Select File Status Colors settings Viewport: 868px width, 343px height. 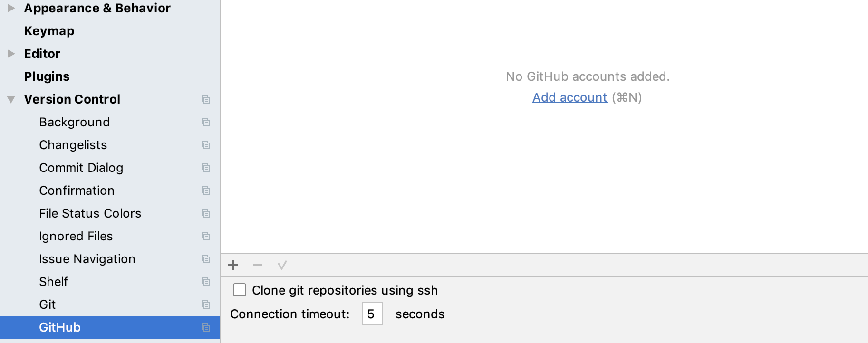tap(90, 213)
